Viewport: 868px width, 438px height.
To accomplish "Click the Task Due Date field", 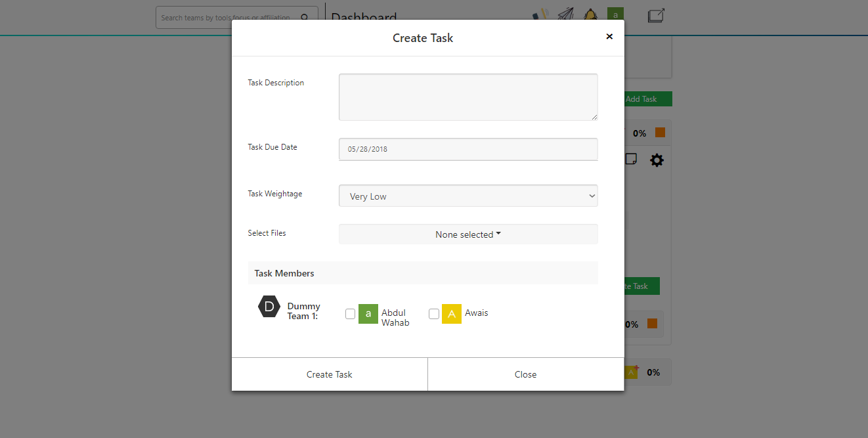I will [468, 149].
